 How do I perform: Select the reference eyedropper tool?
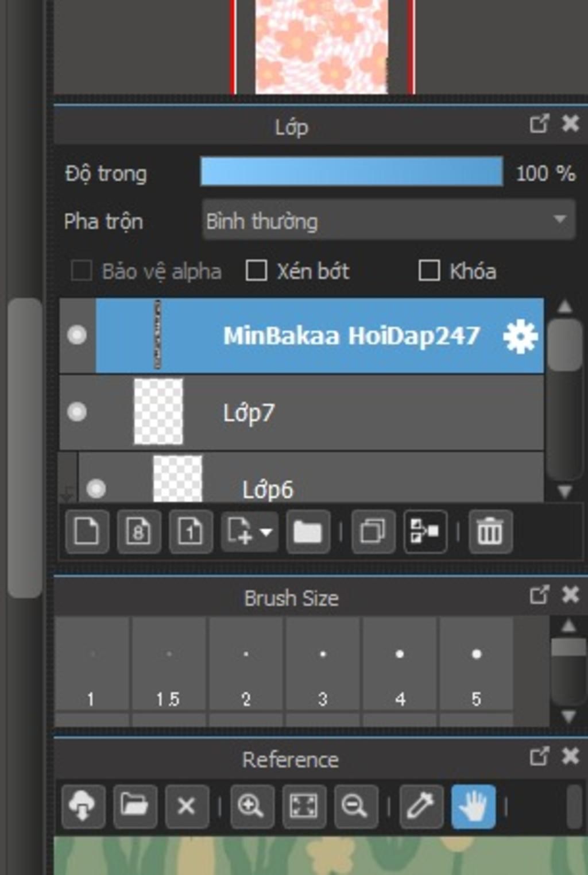pos(420,805)
